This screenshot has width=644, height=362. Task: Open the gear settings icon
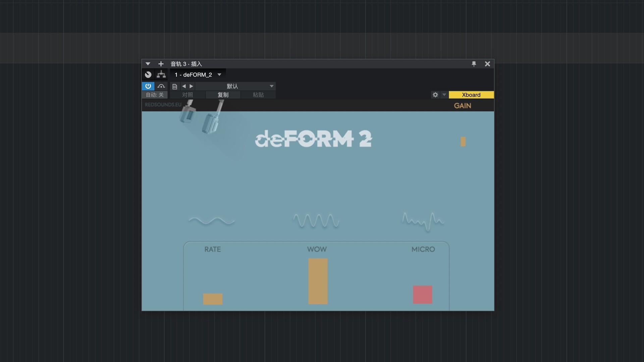tap(435, 95)
